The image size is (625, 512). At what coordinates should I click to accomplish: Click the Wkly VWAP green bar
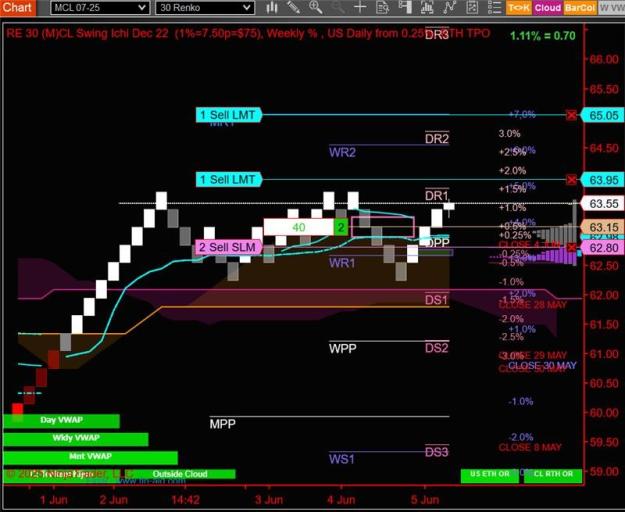tap(76, 439)
